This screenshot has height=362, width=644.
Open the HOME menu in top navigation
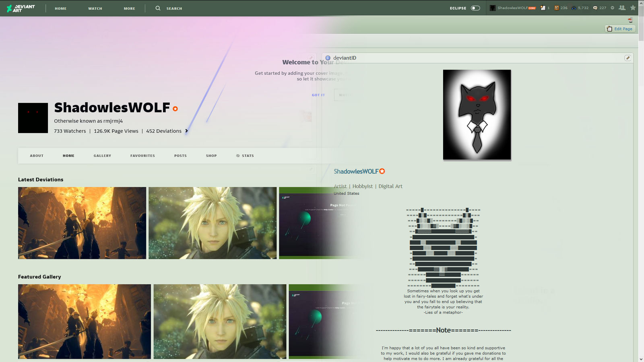click(x=61, y=8)
